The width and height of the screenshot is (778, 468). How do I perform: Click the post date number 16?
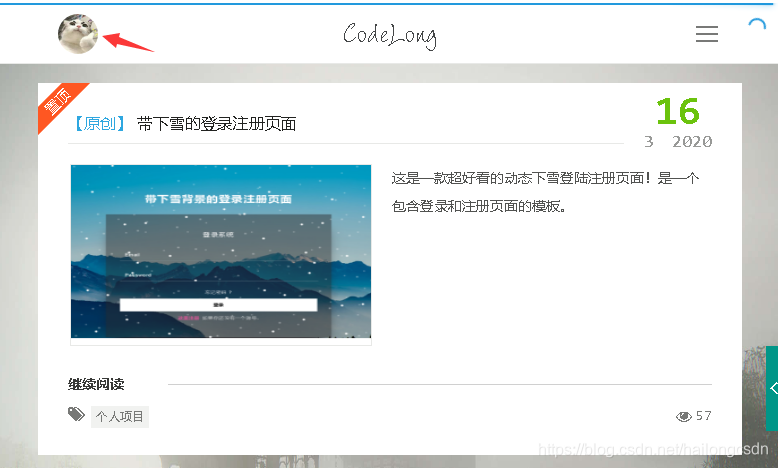(x=677, y=111)
